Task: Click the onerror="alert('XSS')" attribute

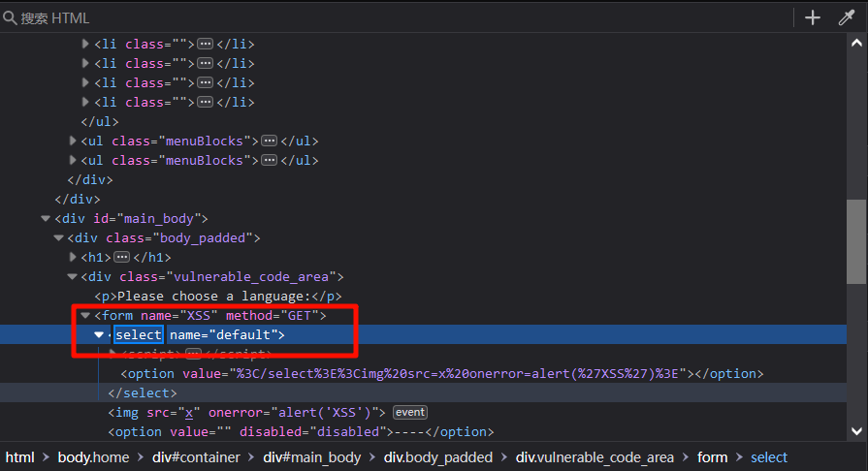Action: (x=294, y=412)
